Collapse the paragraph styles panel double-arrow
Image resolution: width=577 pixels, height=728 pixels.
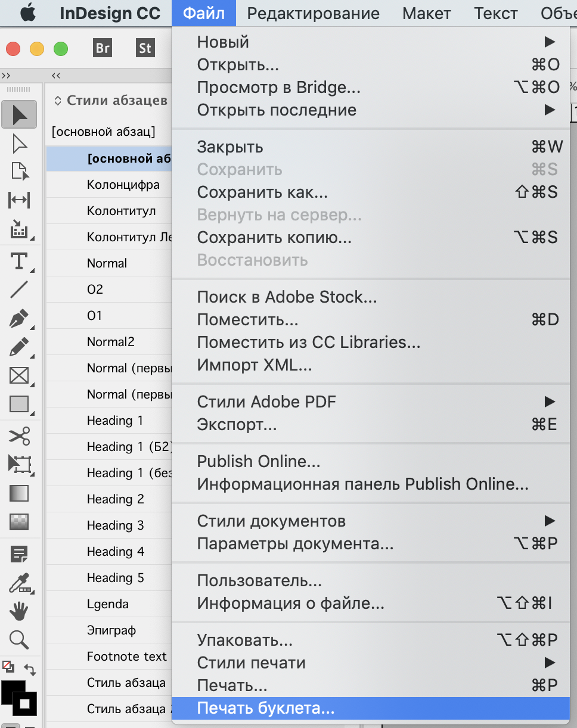tap(56, 76)
